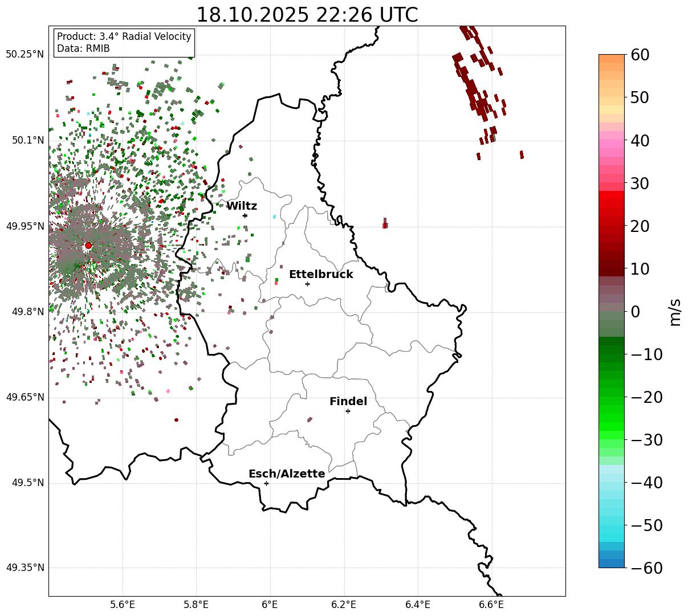Click the 49.95°N latitude tick label

click(x=25, y=226)
